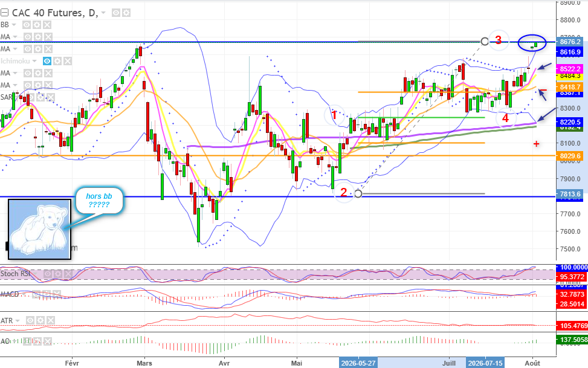
Task: Open settings for MA row just above SAR
Action: point(38,85)
